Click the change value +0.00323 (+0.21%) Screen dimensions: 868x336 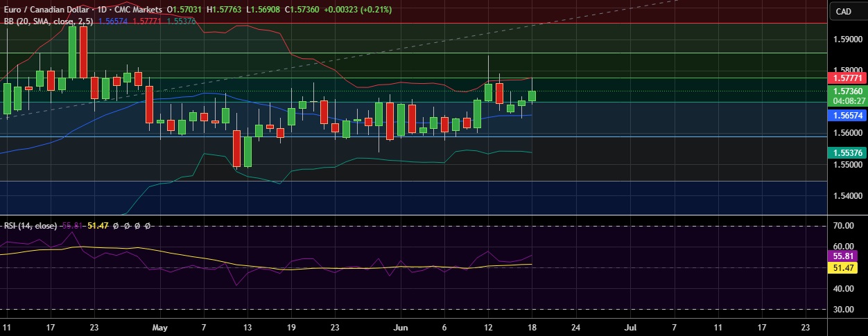(x=357, y=10)
